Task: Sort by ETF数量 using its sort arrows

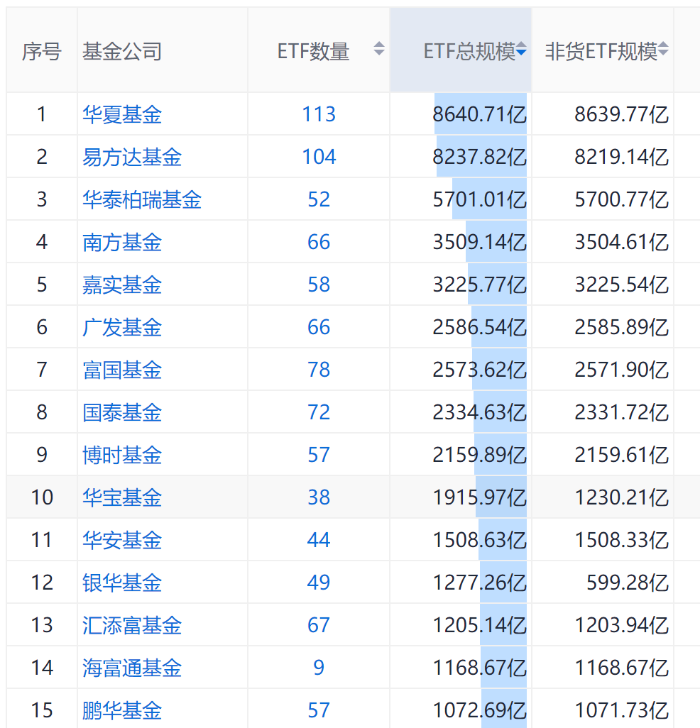Action: coord(379,48)
